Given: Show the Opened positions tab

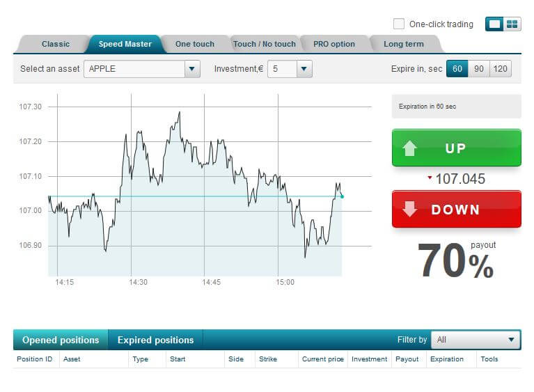Looking at the screenshot, I should 61,340.
